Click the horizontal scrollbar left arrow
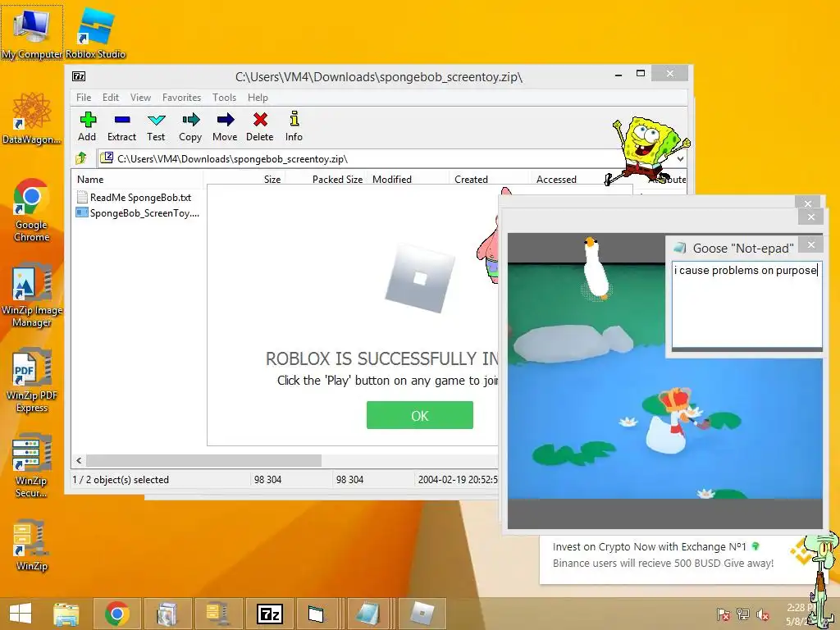Viewport: 840px width, 630px height. click(79, 461)
